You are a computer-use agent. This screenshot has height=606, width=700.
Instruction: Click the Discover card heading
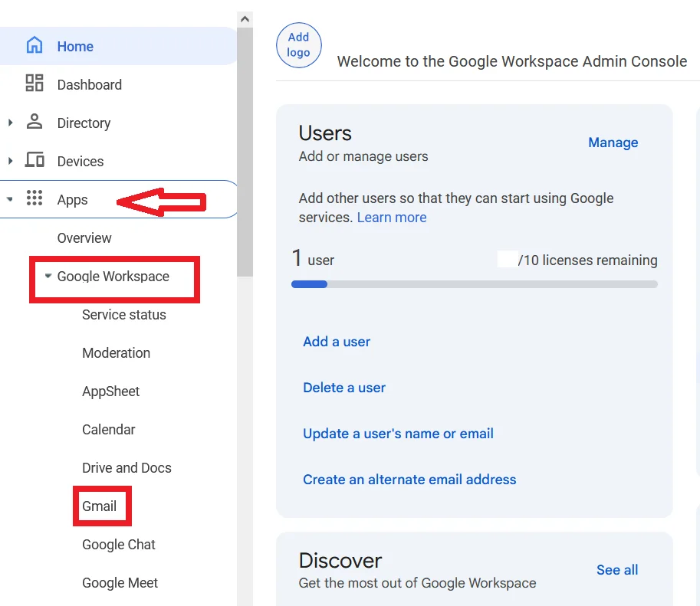tap(340, 561)
